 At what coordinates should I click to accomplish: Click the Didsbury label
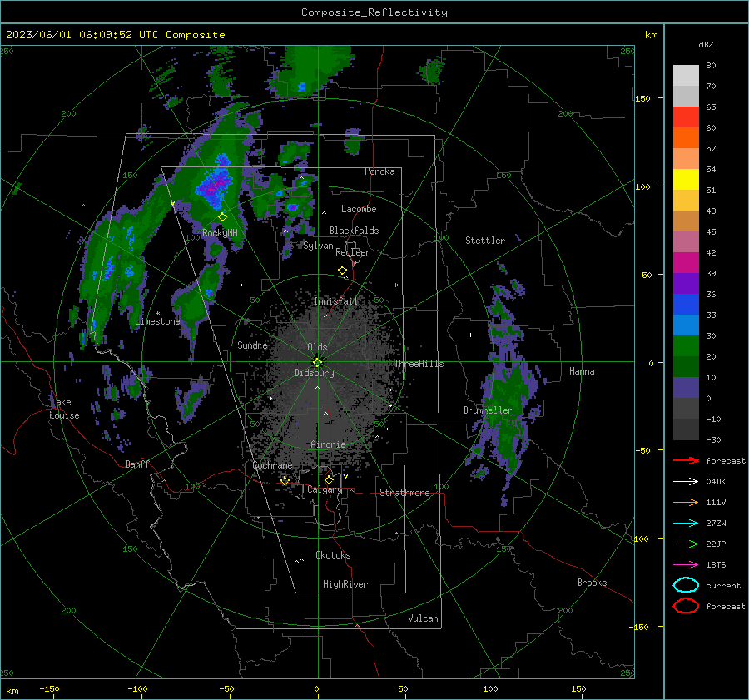tap(314, 373)
